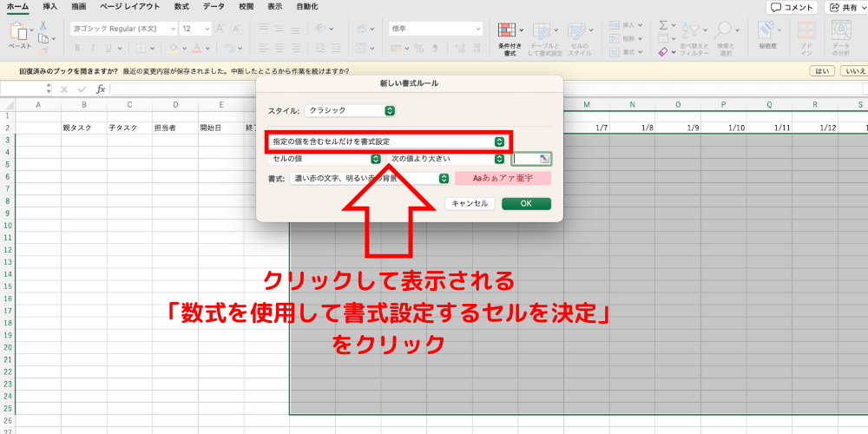Viewport: 868px width, 434px height.
Task: Switch to the データ ribbon tab
Action: (x=214, y=7)
